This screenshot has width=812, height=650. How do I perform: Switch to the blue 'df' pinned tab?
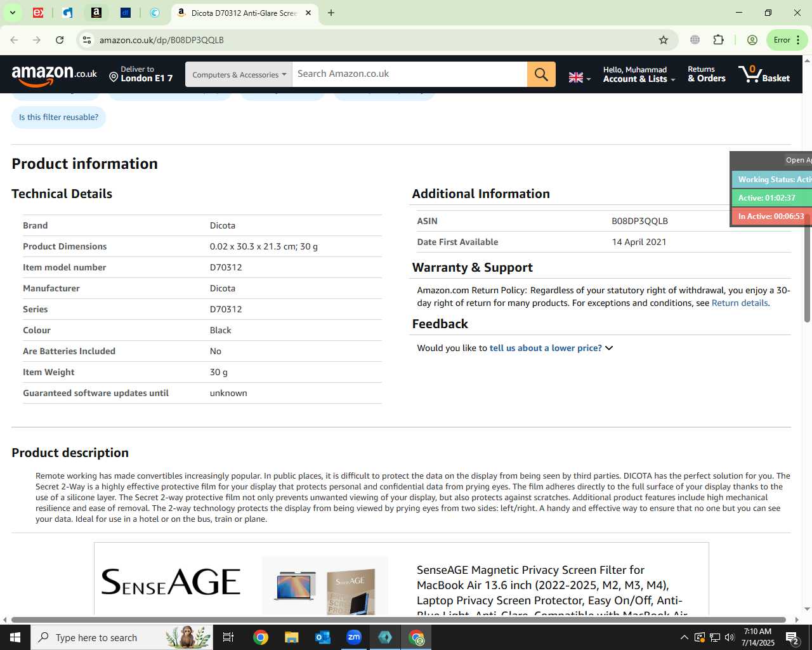tap(126, 13)
